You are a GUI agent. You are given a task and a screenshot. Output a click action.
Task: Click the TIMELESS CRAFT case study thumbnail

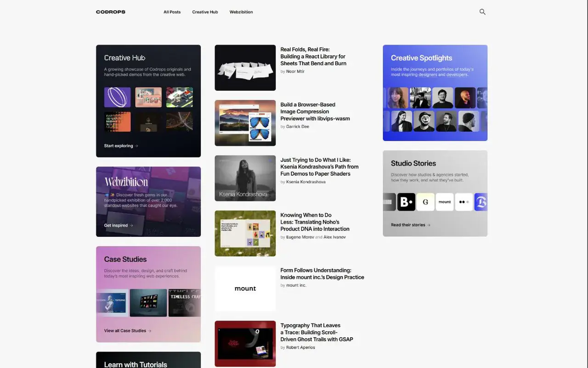pyautogui.click(x=185, y=303)
